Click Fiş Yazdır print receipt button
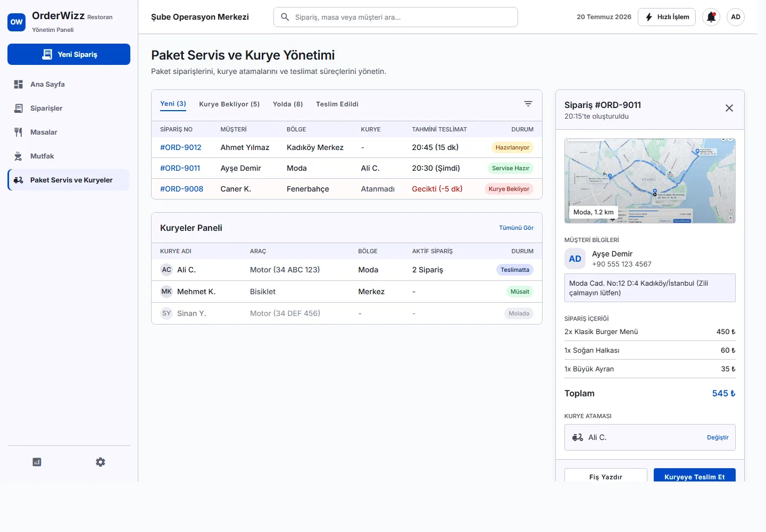Image resolution: width=766 pixels, height=532 pixels. coord(606,475)
